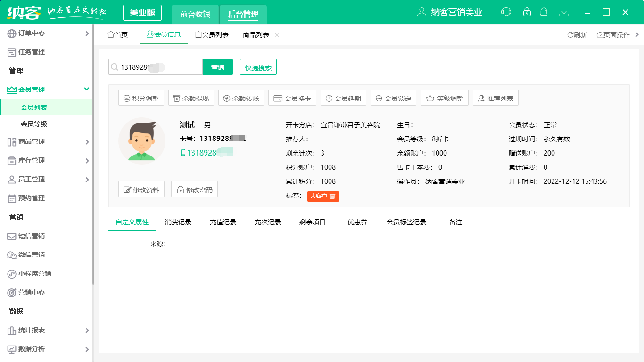Open the notification bell icon
The image size is (644, 362).
[x=544, y=12]
